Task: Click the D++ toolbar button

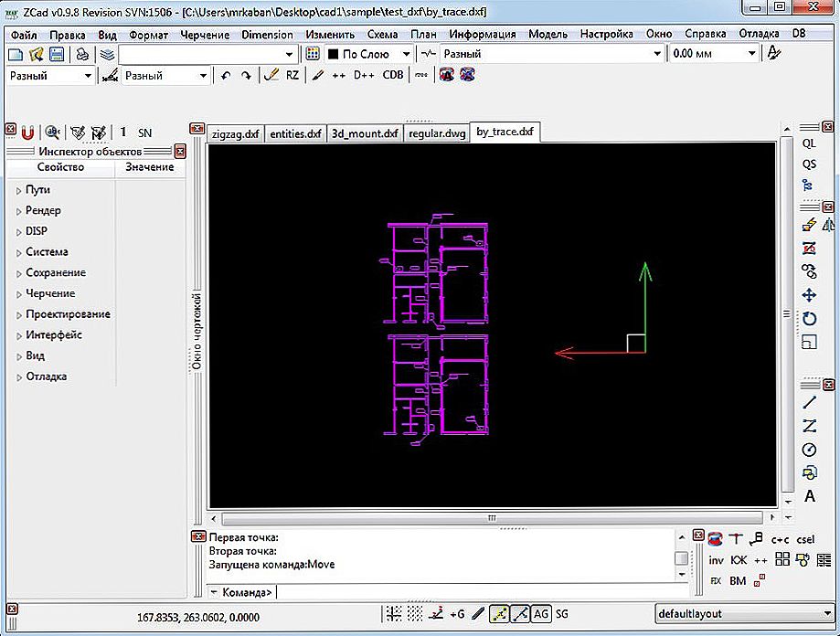Action: point(364,75)
